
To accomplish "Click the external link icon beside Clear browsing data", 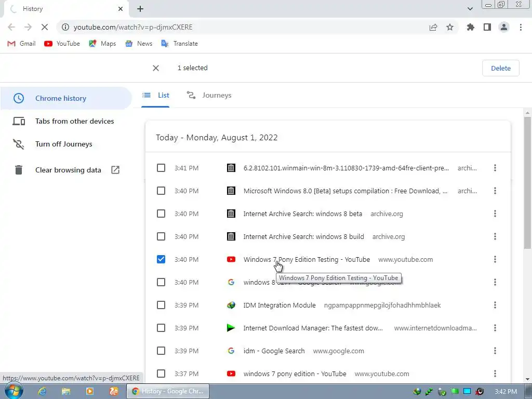I will 115,170.
